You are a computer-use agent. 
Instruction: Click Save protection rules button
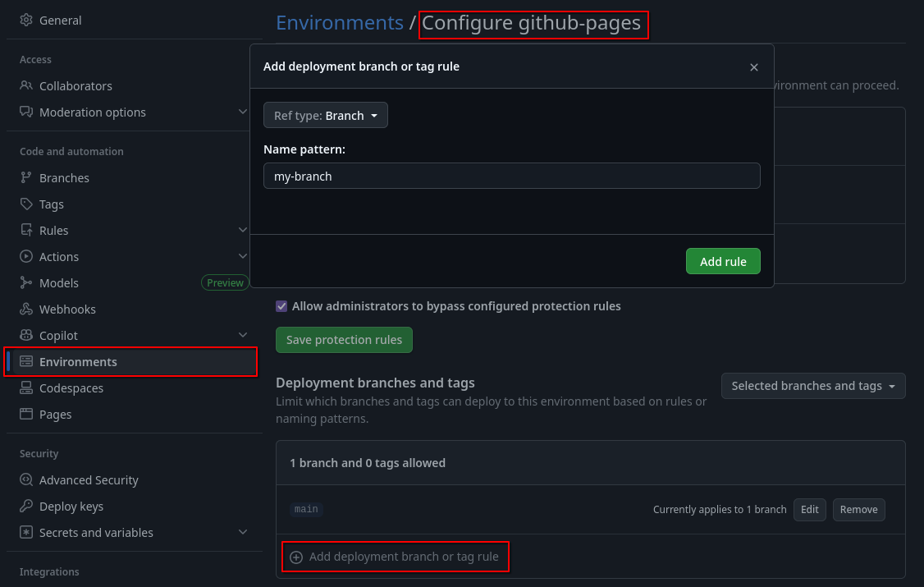pyautogui.click(x=344, y=340)
